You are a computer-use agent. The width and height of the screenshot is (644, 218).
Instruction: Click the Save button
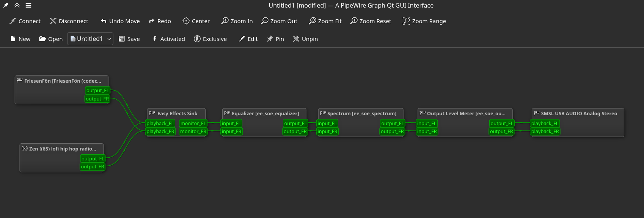[x=129, y=39]
